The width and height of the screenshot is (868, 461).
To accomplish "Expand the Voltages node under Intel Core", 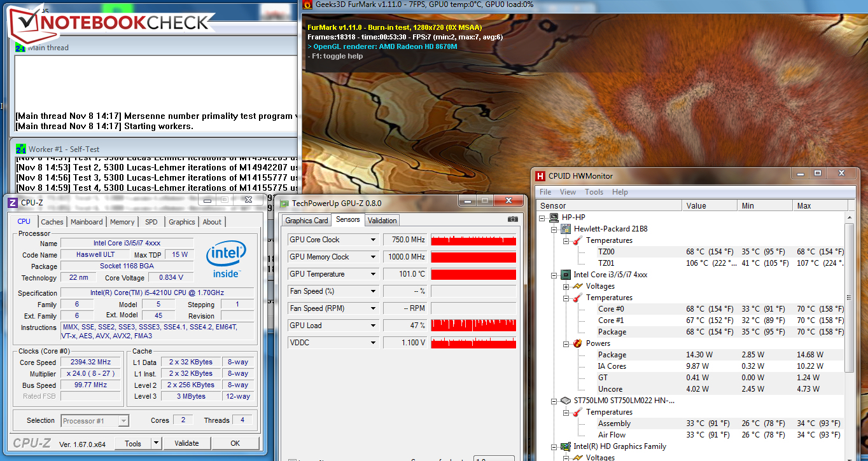I will click(x=566, y=286).
